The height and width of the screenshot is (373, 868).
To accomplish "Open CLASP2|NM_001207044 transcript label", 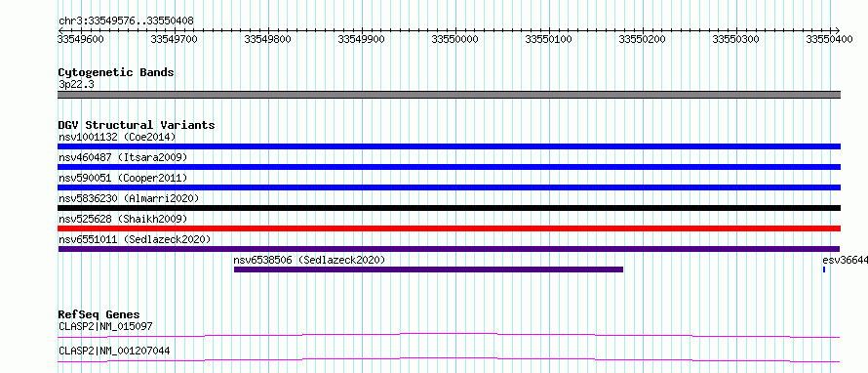I will [114, 352].
